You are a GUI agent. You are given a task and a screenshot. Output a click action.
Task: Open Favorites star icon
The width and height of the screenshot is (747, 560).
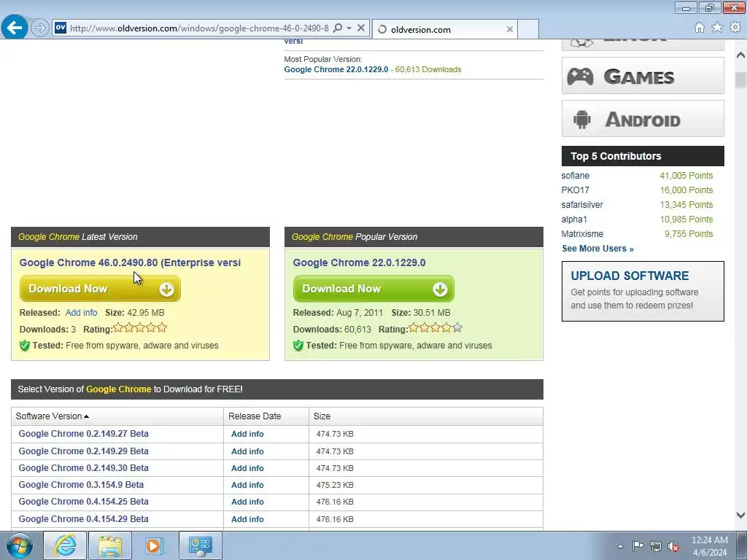(x=717, y=28)
